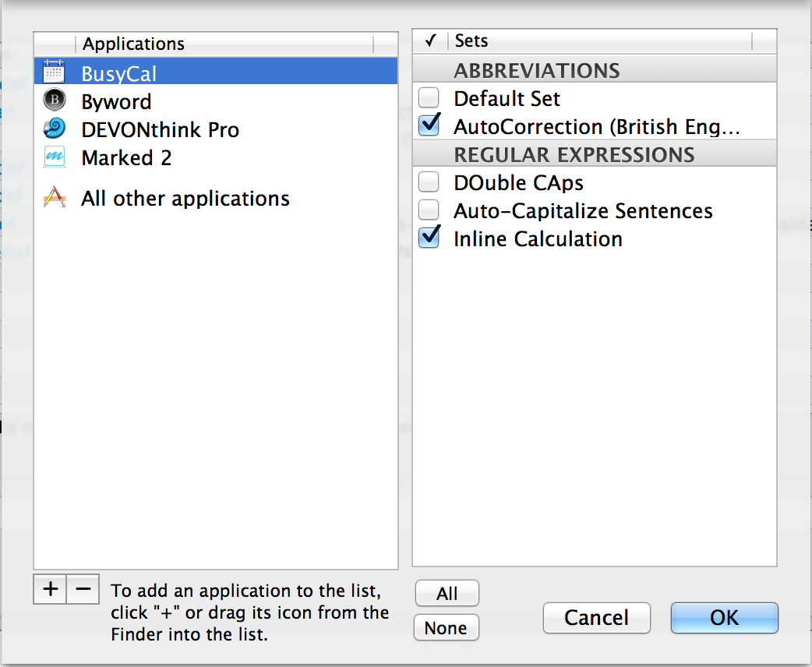Enable Auto-Capitalize Sentences checkbox

pyautogui.click(x=429, y=210)
